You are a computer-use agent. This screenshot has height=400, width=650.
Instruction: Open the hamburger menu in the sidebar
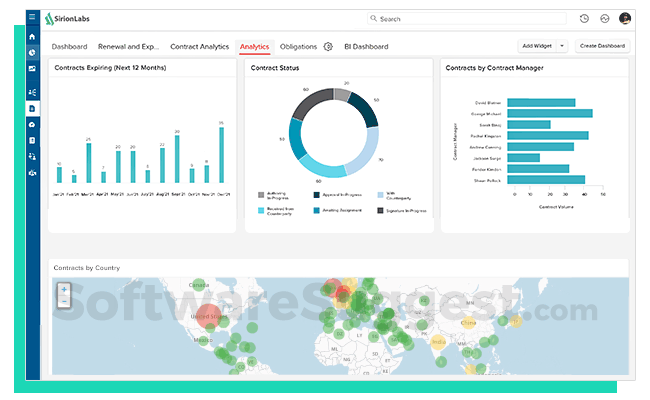[32, 17]
